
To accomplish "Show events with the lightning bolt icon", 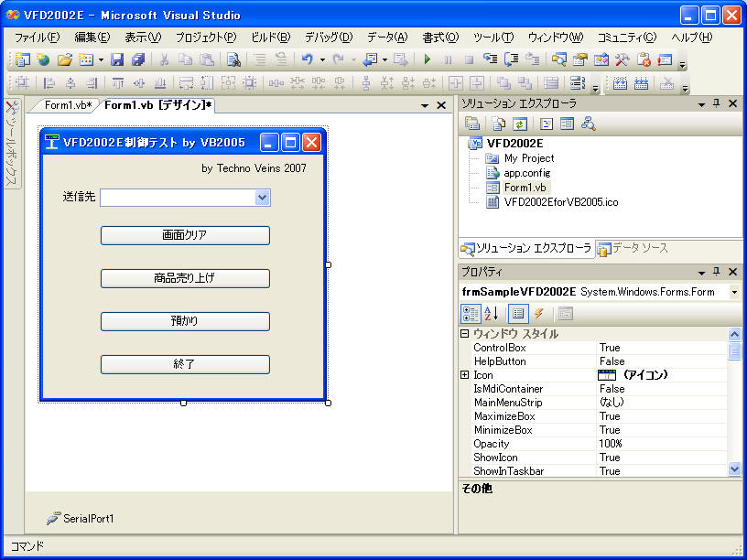I will coord(539,313).
